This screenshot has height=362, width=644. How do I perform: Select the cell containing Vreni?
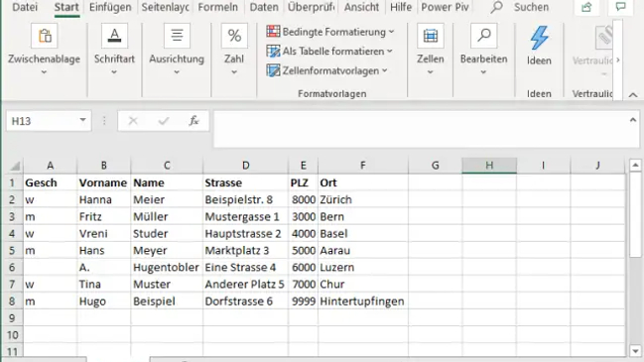(x=103, y=233)
